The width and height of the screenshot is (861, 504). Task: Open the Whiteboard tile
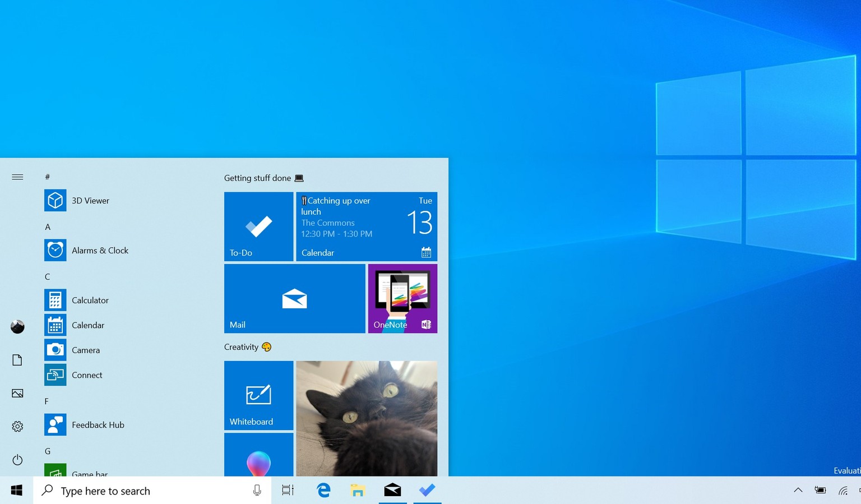258,395
